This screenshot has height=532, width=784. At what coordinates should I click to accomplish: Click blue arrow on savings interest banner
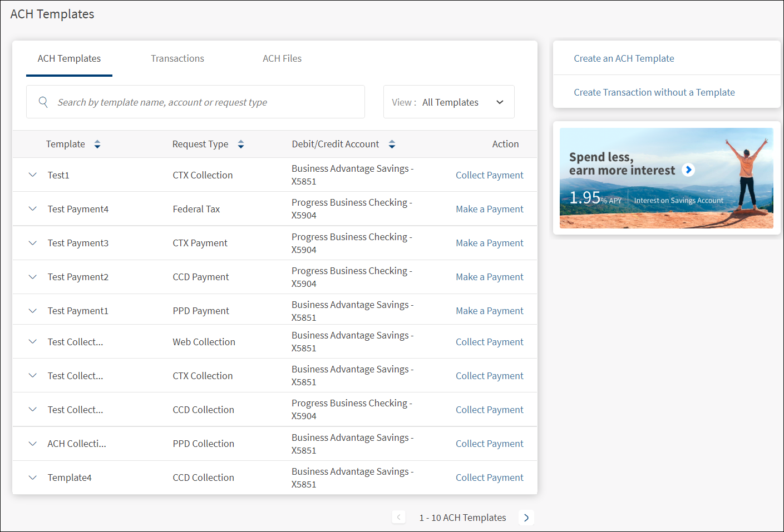(x=688, y=170)
